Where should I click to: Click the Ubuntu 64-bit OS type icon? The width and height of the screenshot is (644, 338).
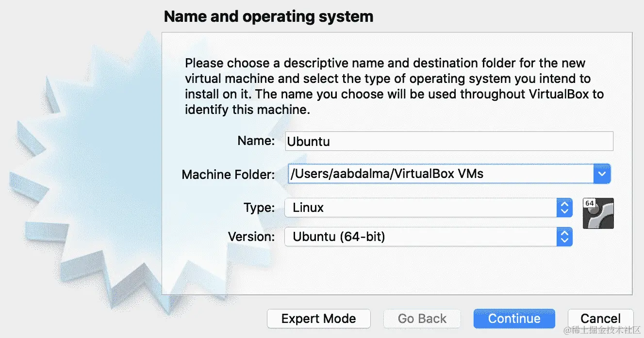coord(598,213)
